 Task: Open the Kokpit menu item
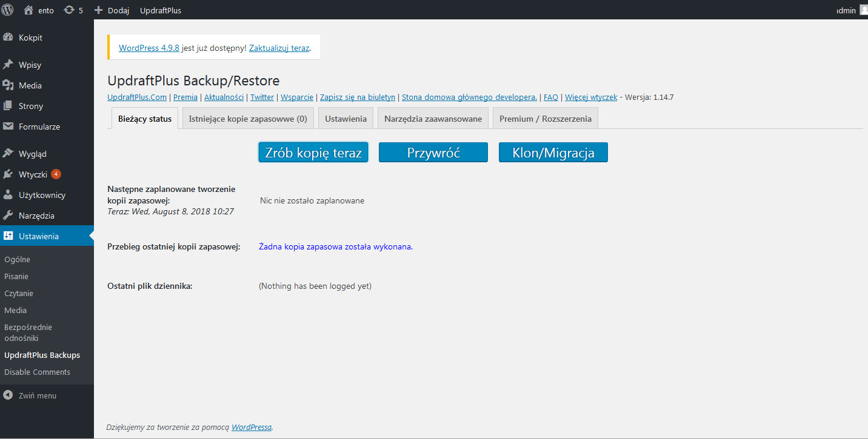click(x=47, y=38)
